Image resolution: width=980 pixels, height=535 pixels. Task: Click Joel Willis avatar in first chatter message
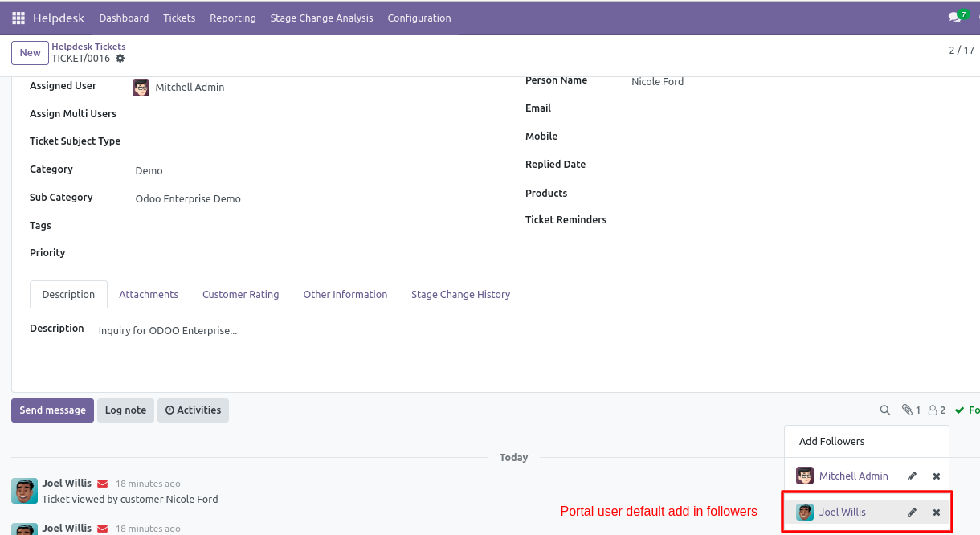[24, 491]
